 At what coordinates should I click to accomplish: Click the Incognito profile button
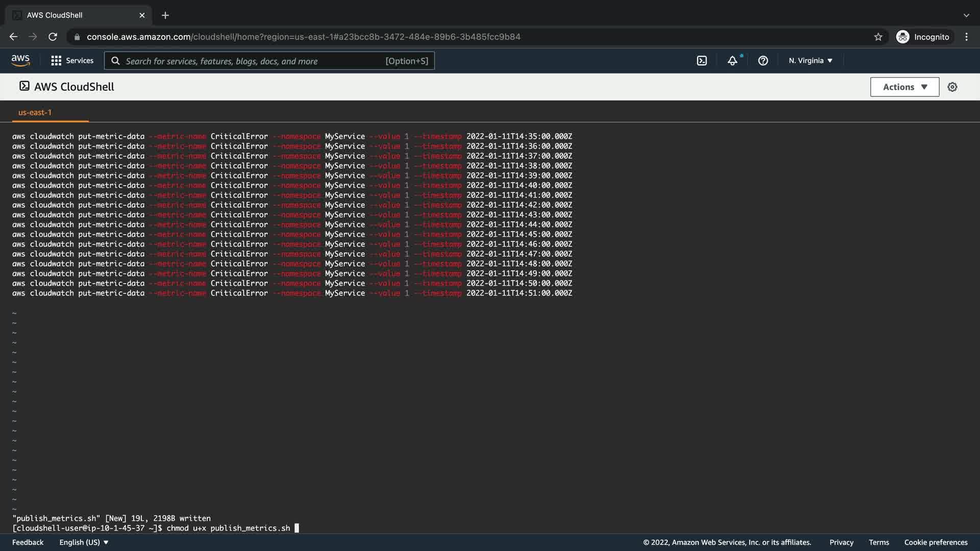(923, 37)
